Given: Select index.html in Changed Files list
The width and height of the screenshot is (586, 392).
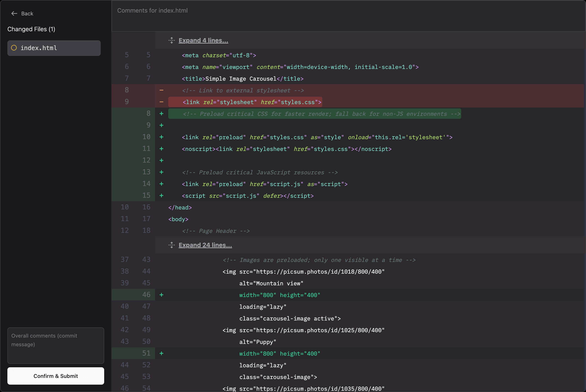Looking at the screenshot, I should click(54, 48).
